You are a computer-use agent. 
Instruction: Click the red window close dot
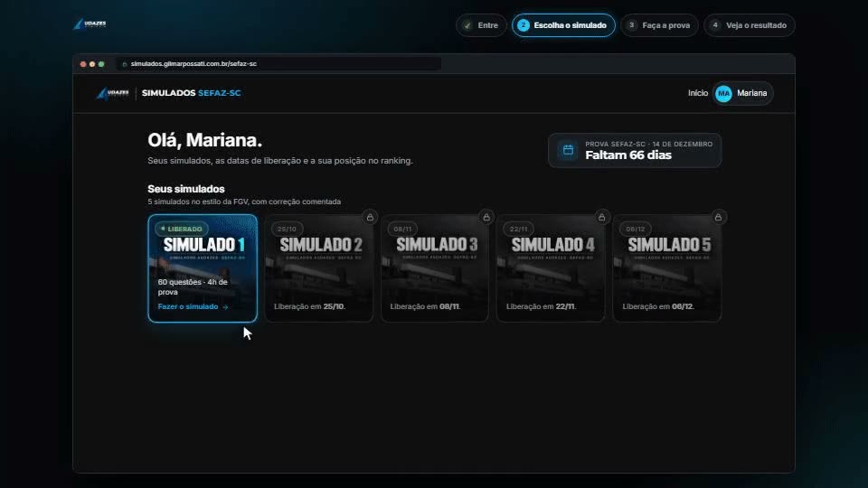coord(83,64)
